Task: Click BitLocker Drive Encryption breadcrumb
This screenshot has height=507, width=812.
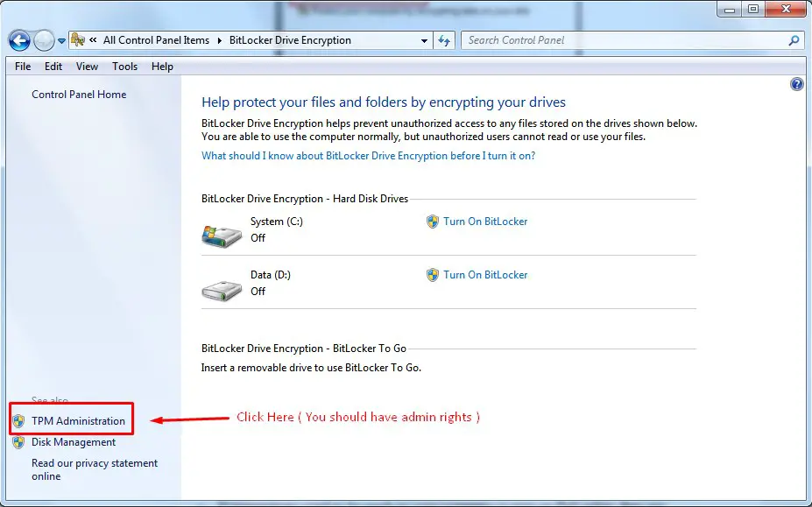Action: click(290, 40)
